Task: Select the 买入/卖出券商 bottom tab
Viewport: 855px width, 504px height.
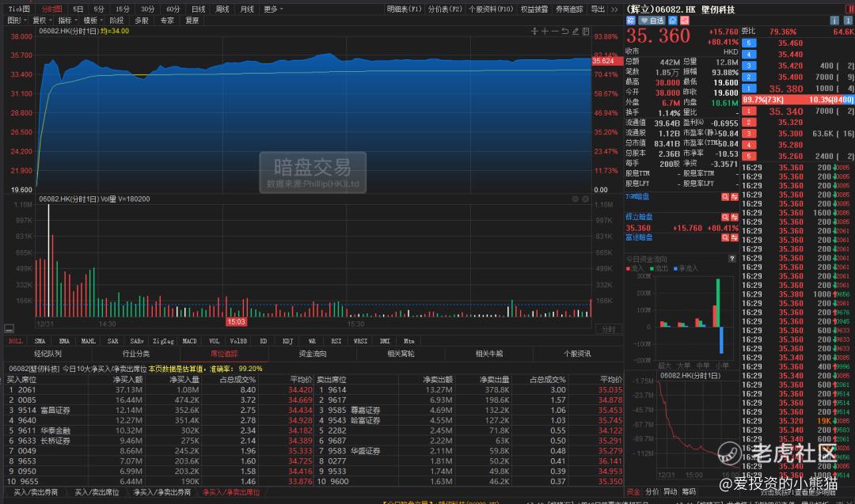Action: pyautogui.click(x=36, y=493)
